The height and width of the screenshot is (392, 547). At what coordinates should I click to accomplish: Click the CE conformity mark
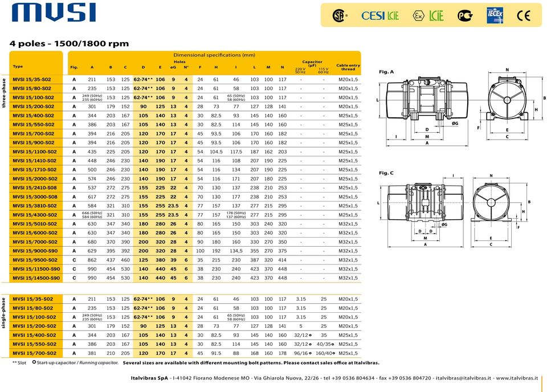[x=523, y=16]
